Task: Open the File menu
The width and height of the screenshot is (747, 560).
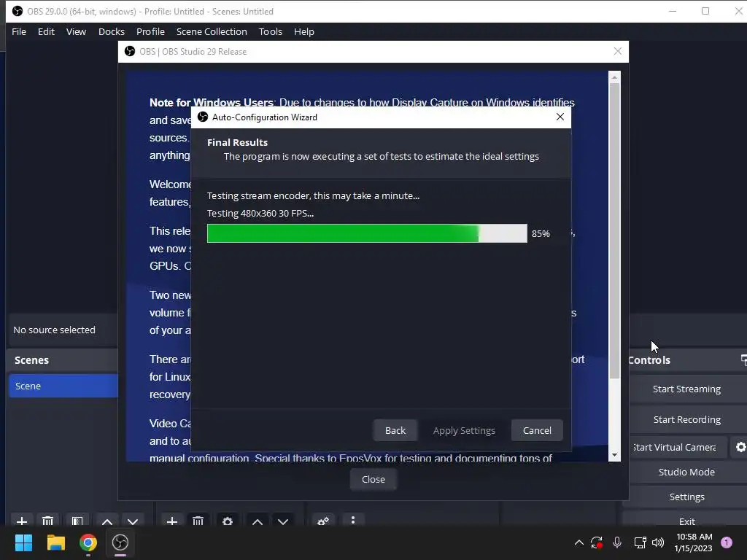Action: pyautogui.click(x=19, y=31)
